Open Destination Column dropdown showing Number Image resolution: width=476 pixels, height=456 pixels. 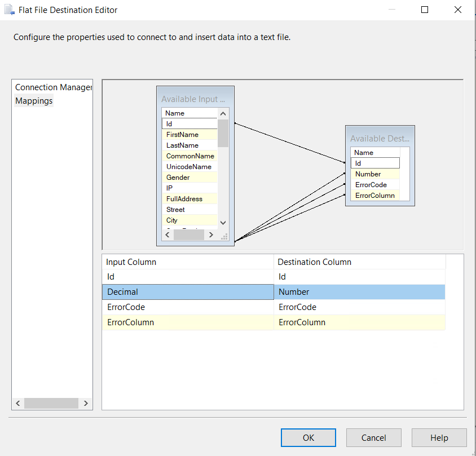coord(359,292)
